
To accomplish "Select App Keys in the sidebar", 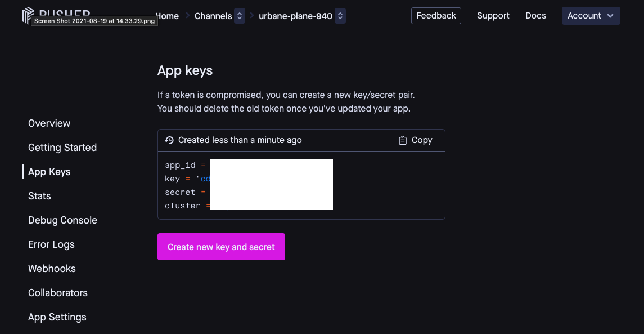I will point(49,171).
